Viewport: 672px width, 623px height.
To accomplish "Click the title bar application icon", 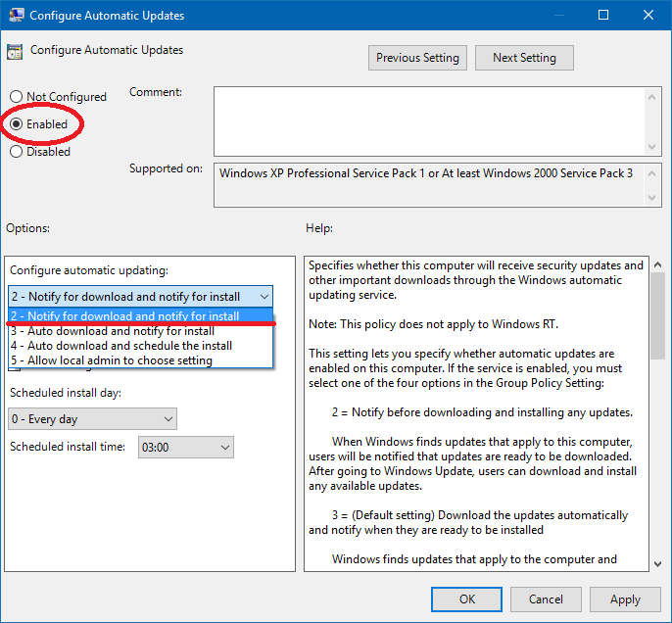I will click(x=17, y=15).
